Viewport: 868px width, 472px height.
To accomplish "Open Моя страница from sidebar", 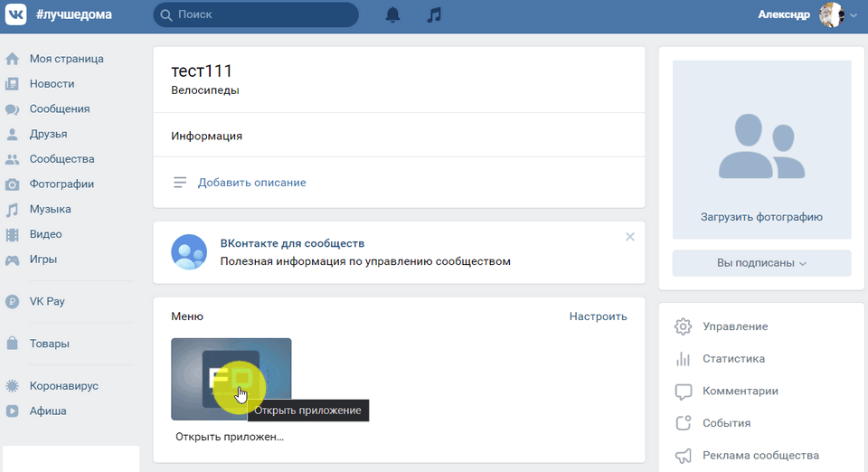I will (x=66, y=59).
